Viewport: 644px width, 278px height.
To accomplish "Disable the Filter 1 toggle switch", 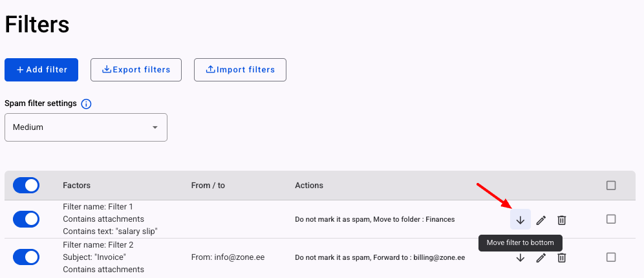I will [x=26, y=219].
